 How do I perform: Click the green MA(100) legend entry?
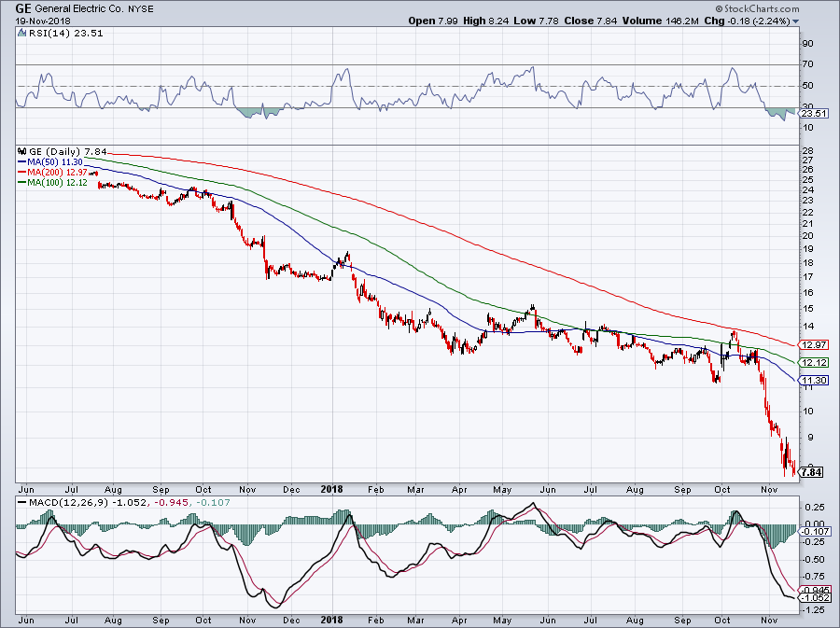(x=56, y=183)
